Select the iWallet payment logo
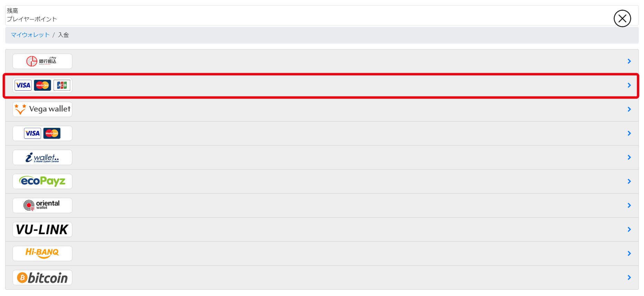This screenshot has height=296, width=644. (x=42, y=157)
